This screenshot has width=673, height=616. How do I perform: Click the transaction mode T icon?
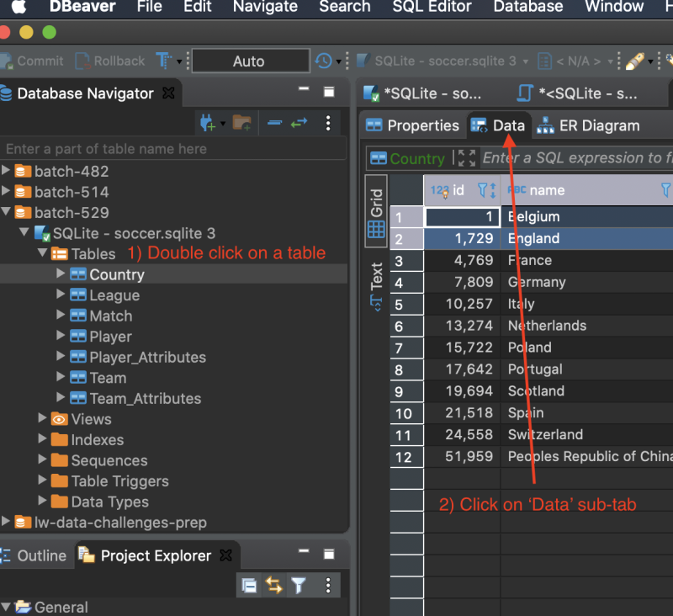point(163,61)
